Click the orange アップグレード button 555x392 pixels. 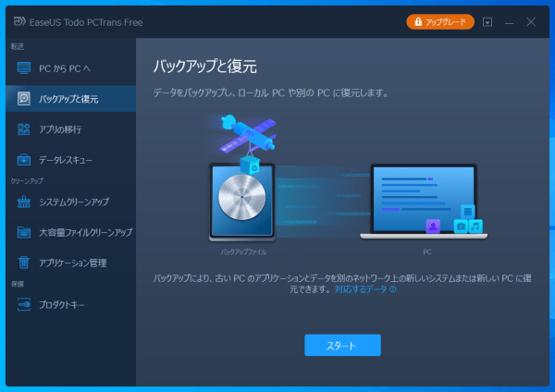click(440, 22)
